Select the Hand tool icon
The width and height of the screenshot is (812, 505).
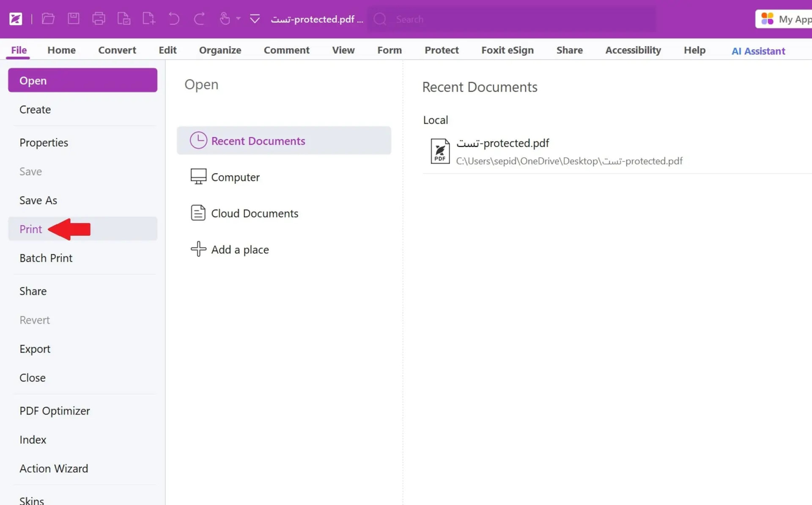[x=225, y=19]
